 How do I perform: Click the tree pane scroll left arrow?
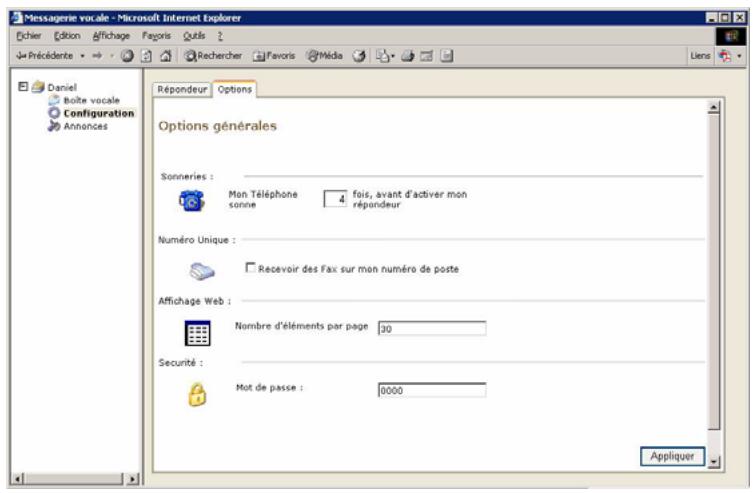coord(17,479)
